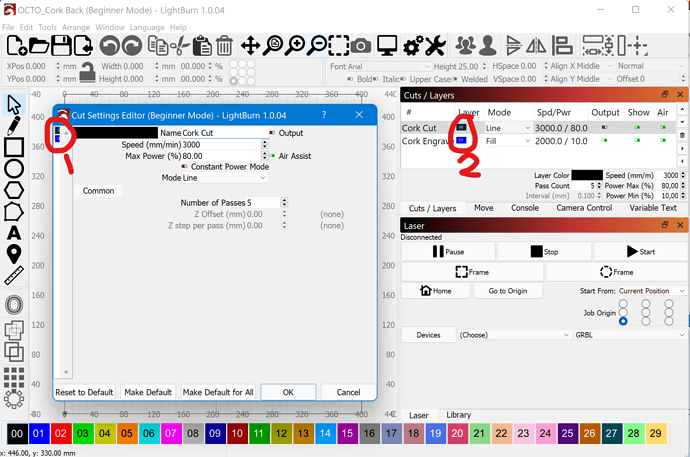Open the Normal text style dropdown
Screen dimensions: 690x457
coord(650,66)
